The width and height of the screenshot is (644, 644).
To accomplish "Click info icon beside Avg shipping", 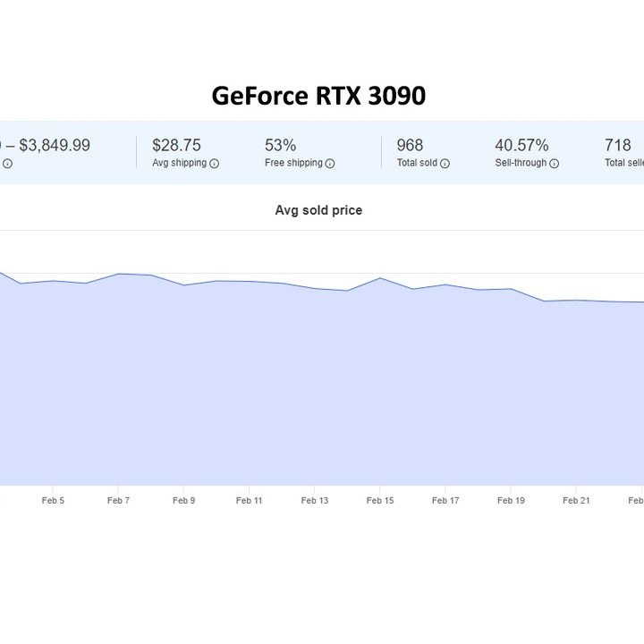I will click(214, 164).
